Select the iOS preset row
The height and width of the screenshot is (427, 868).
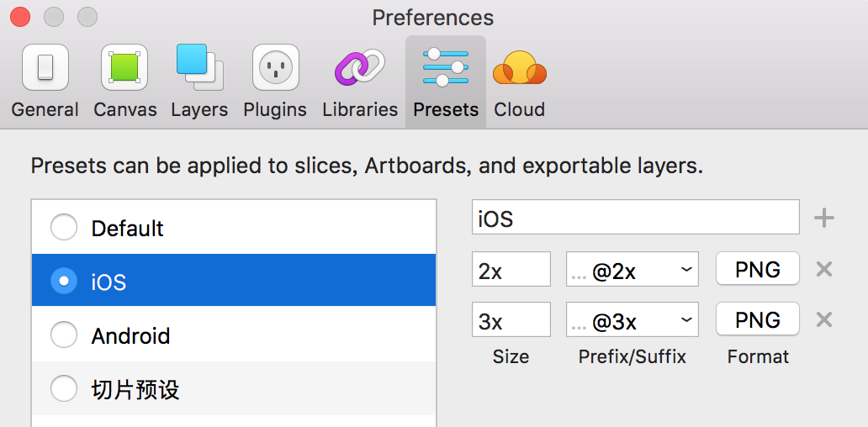[234, 281]
